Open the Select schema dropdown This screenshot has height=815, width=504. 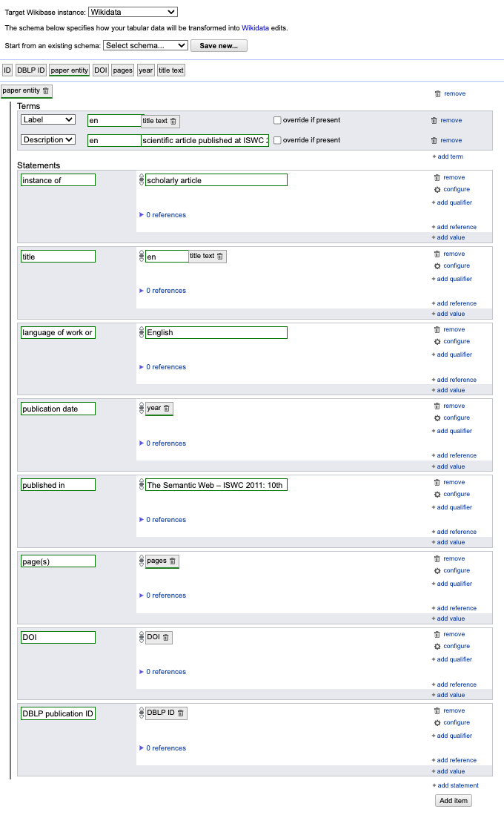[x=145, y=45]
